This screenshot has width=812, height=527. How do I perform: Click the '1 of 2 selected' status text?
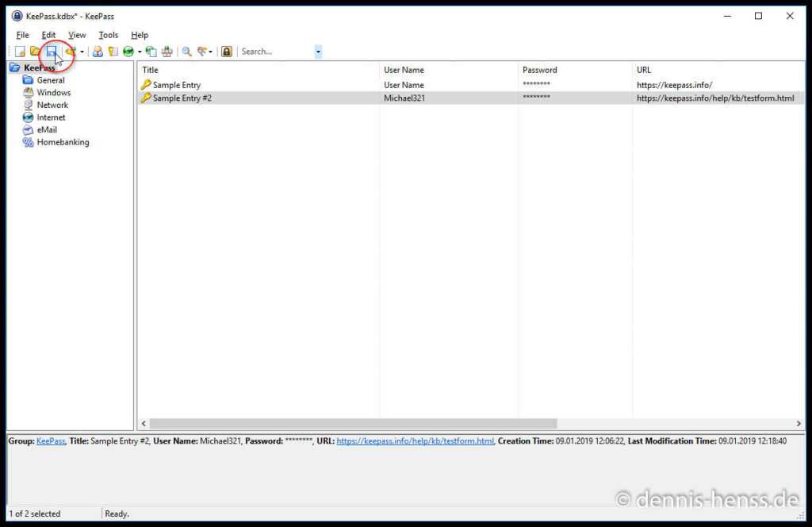tap(35, 514)
